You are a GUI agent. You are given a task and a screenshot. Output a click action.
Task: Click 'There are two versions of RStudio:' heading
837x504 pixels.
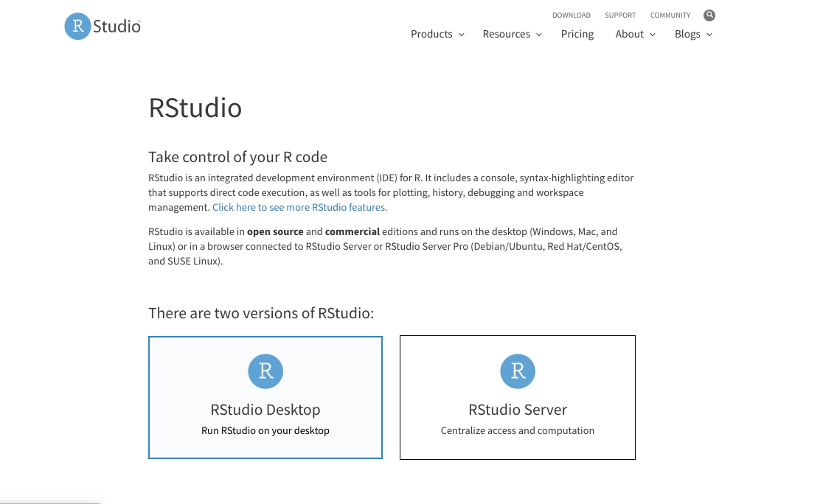261,313
